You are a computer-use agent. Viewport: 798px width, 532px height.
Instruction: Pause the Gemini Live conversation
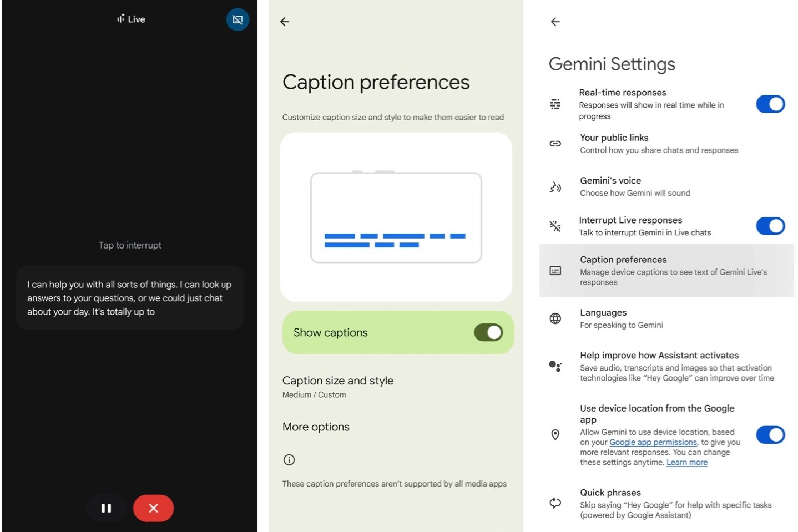click(106, 508)
